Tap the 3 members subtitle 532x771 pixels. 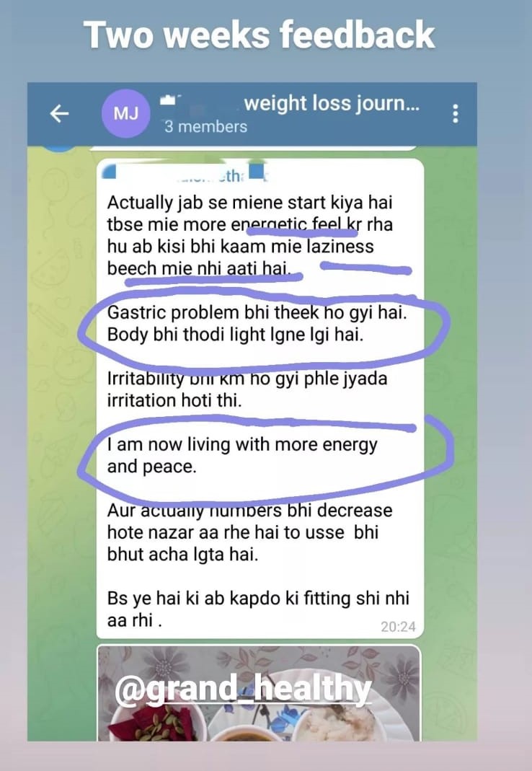pos(205,126)
